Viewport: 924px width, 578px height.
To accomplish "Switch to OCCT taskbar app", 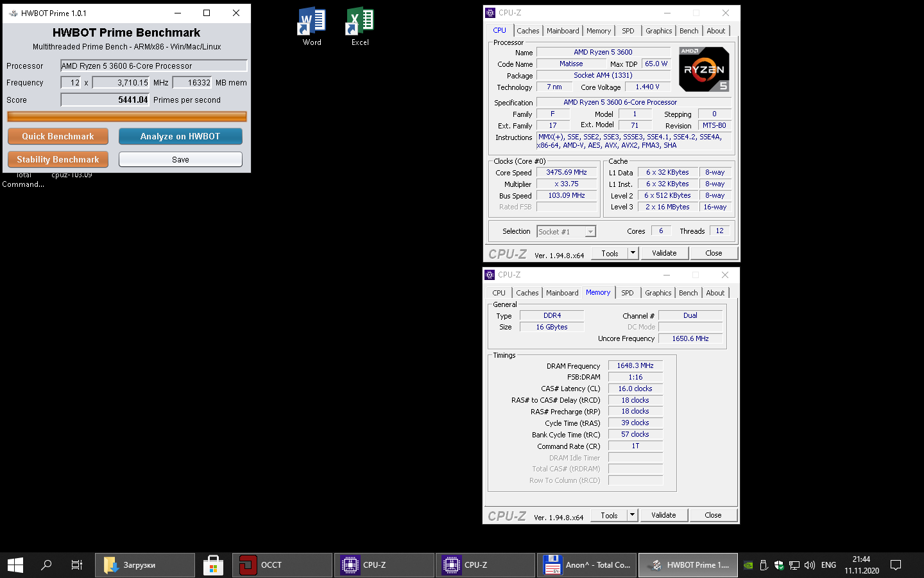I will [282, 565].
